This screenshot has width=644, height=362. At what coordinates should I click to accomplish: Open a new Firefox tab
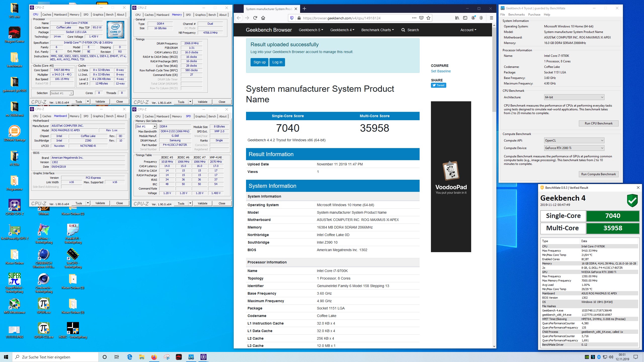click(x=304, y=9)
